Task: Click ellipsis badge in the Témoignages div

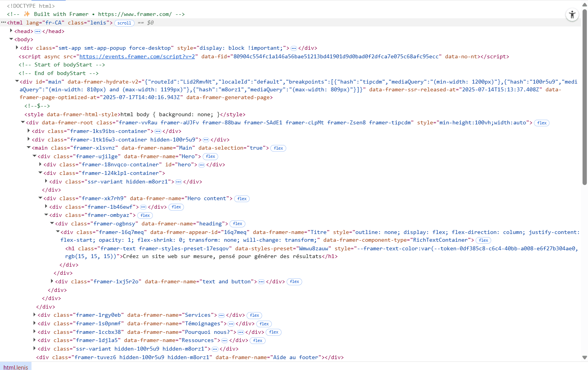Action: point(231,324)
